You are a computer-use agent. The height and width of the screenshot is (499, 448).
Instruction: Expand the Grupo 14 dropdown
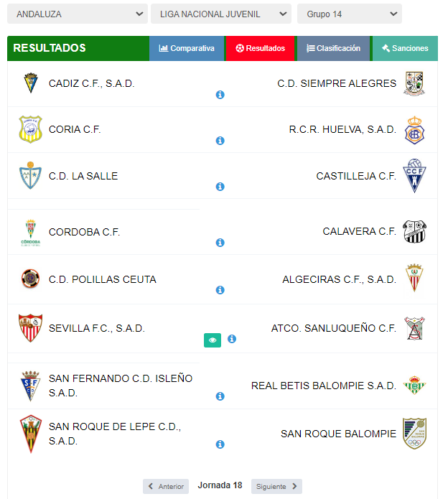tap(350, 14)
